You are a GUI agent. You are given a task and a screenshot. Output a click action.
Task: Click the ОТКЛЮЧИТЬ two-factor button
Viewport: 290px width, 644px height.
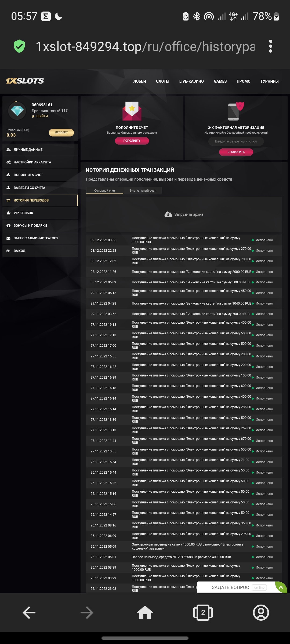[236, 152]
